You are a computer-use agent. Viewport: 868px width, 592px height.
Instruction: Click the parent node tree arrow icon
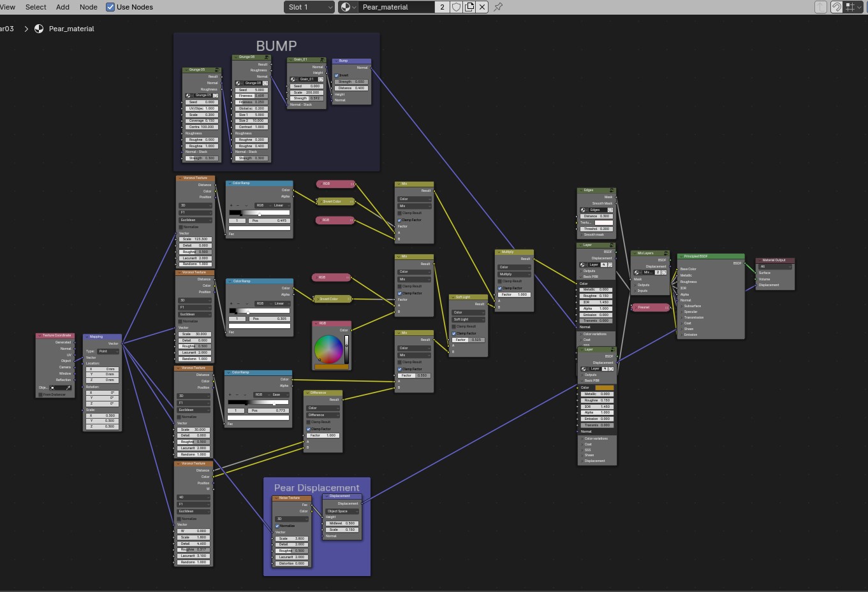coord(821,7)
